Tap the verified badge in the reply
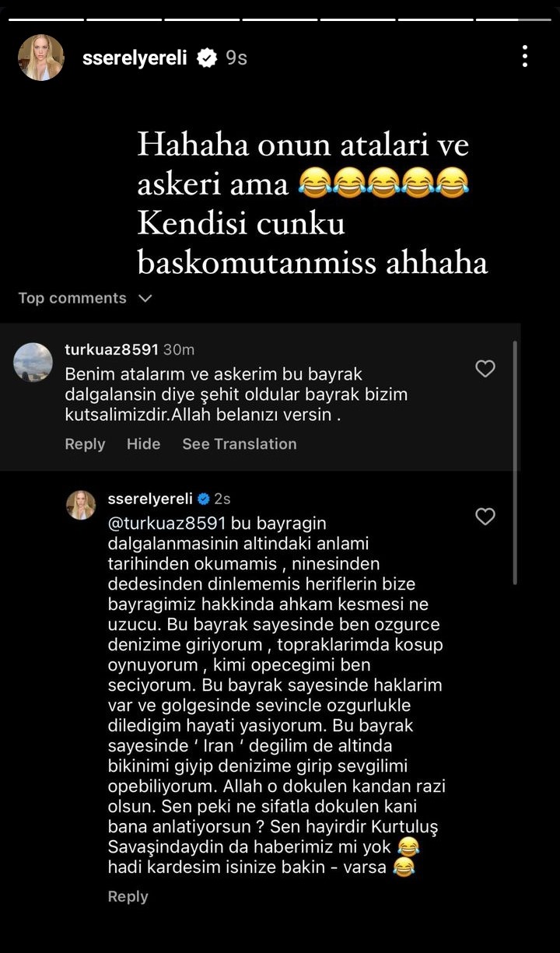Image resolution: width=560 pixels, height=953 pixels. (204, 499)
